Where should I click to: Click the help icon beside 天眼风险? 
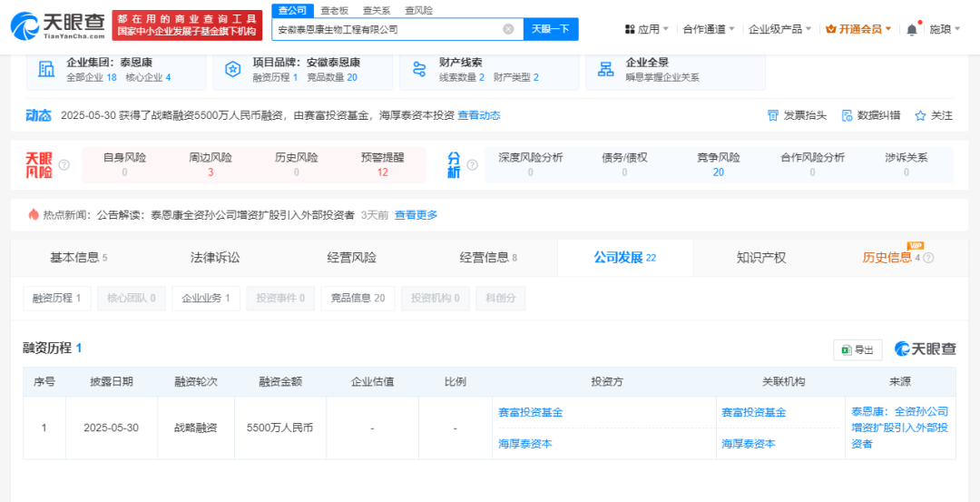64,165
